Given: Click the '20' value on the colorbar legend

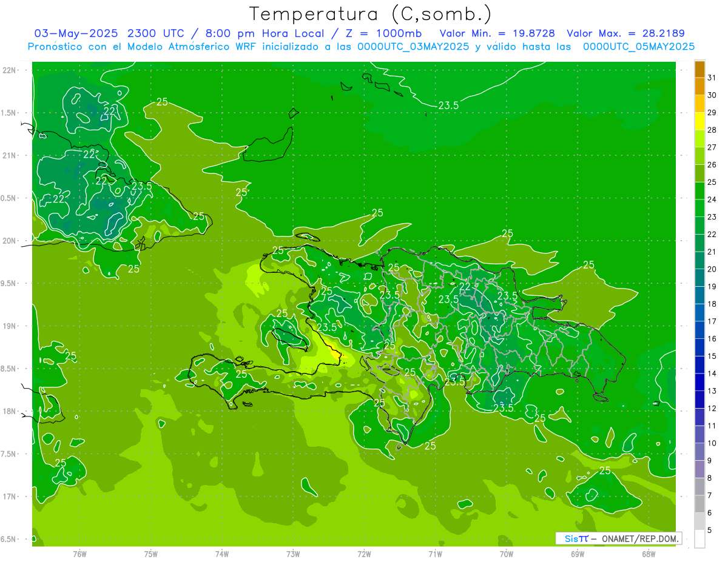Looking at the screenshot, I should tap(712, 269).
